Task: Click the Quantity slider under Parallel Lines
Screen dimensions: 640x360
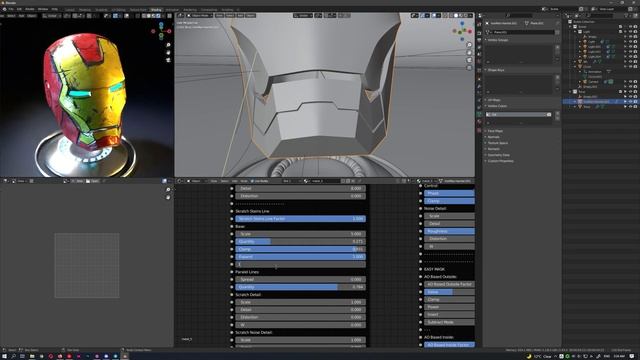Action: coord(300,287)
